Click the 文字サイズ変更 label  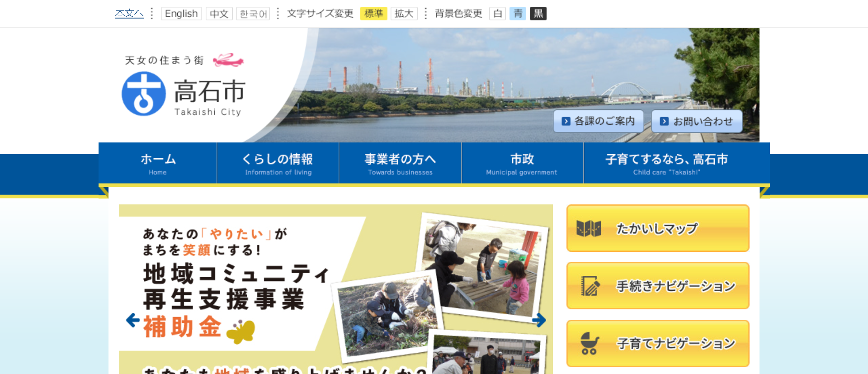(320, 14)
